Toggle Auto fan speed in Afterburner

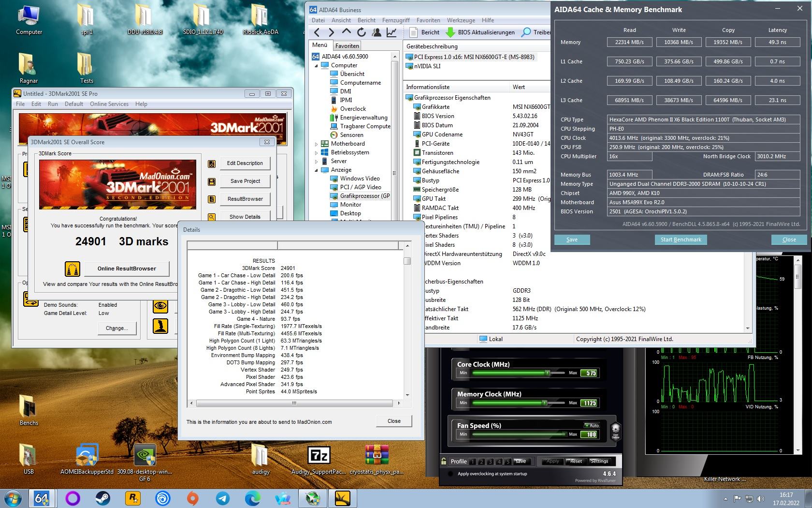click(x=592, y=425)
